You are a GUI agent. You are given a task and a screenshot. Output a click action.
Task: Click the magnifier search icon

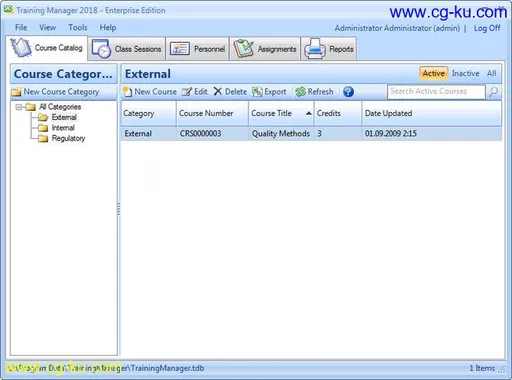(493, 92)
